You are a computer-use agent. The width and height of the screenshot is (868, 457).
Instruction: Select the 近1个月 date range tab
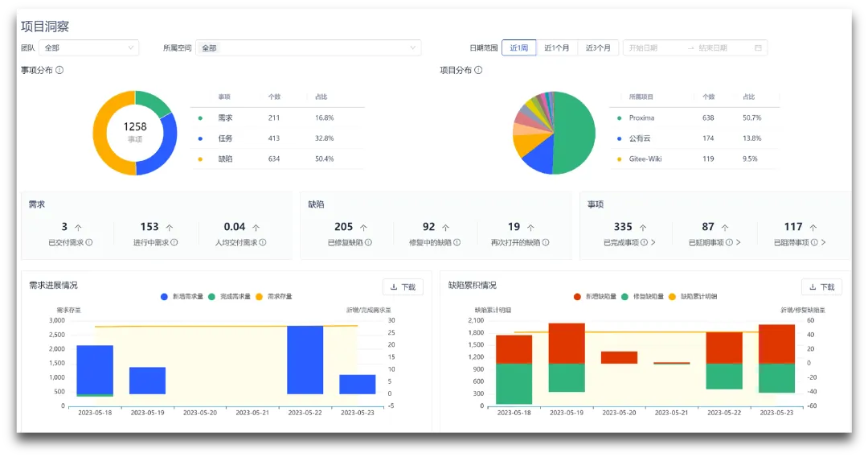(x=556, y=48)
